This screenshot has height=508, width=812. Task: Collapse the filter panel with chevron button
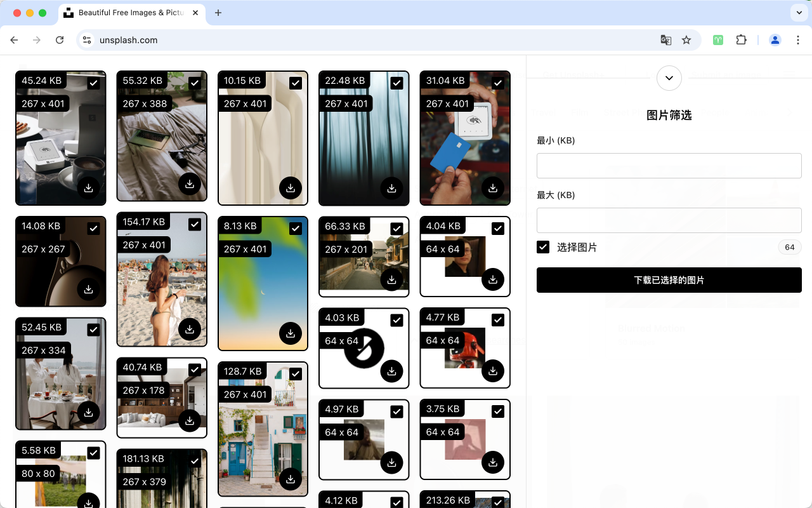pyautogui.click(x=669, y=78)
